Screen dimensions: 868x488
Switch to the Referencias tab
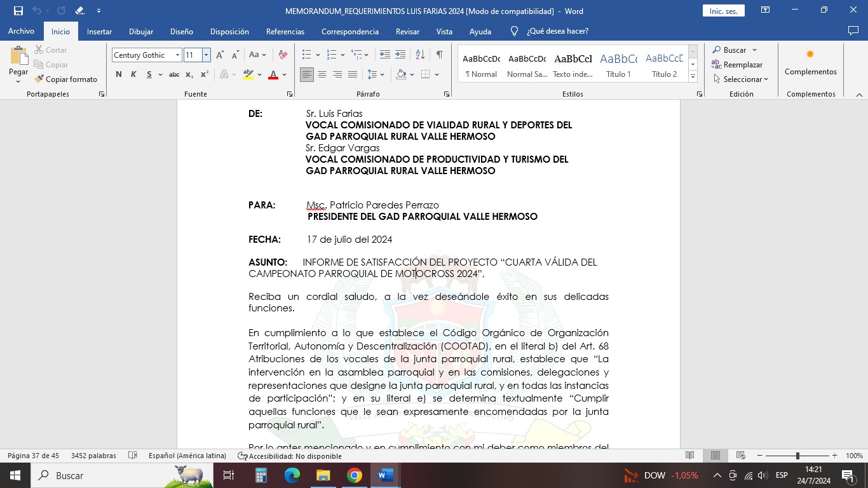click(285, 32)
